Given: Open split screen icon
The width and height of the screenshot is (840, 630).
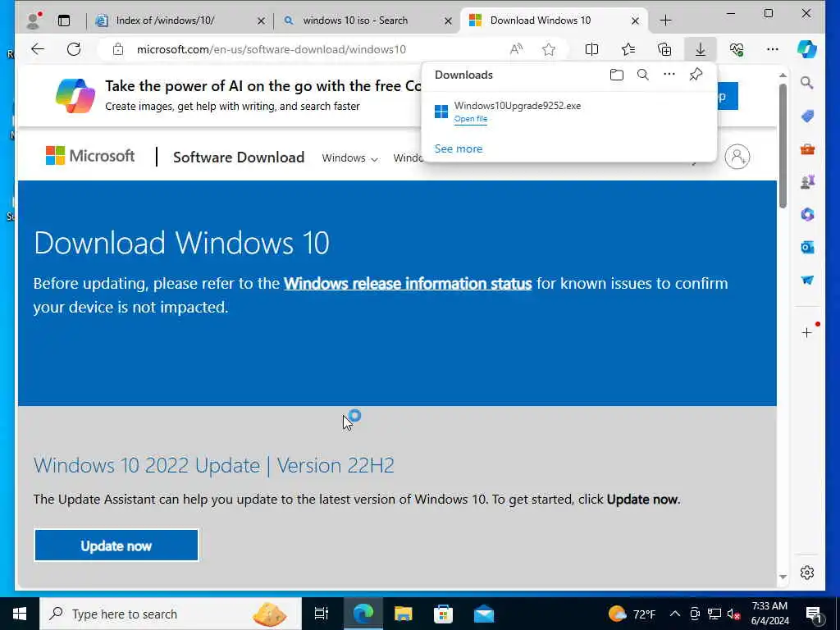Looking at the screenshot, I should (x=591, y=49).
